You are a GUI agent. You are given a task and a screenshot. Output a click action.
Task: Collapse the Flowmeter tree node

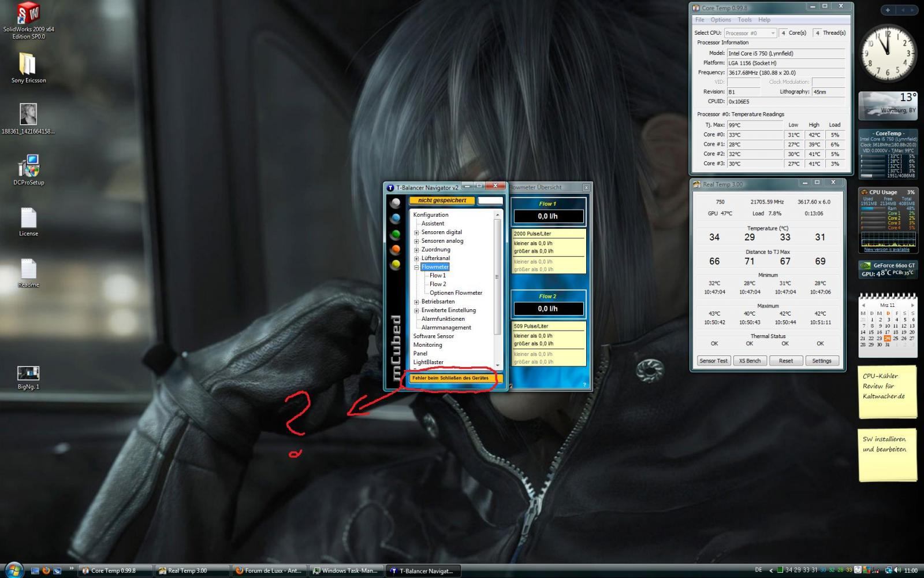click(416, 267)
